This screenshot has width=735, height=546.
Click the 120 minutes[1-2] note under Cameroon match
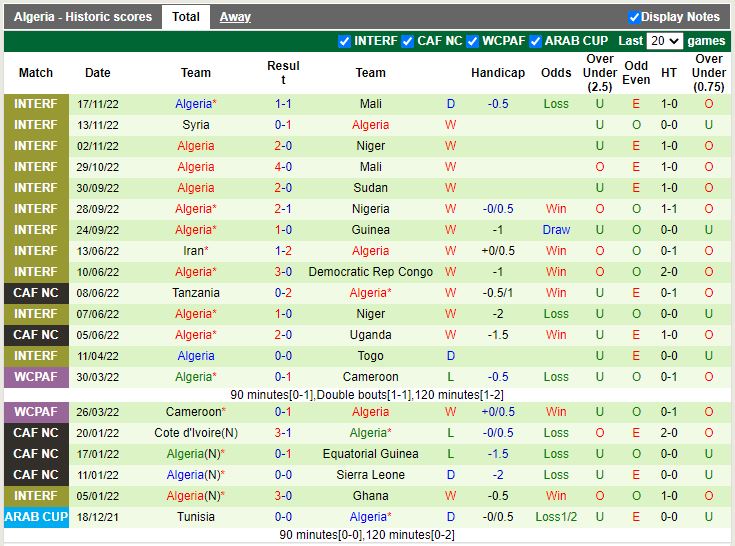click(x=459, y=395)
